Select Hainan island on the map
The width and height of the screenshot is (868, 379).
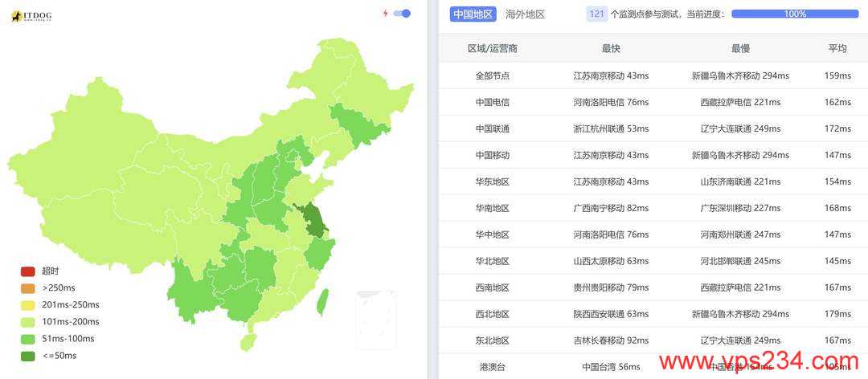point(248,342)
